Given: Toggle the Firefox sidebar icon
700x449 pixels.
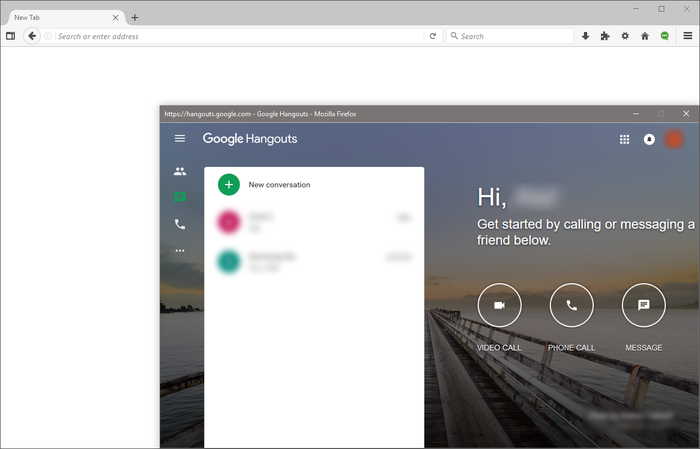Looking at the screenshot, I should point(10,36).
